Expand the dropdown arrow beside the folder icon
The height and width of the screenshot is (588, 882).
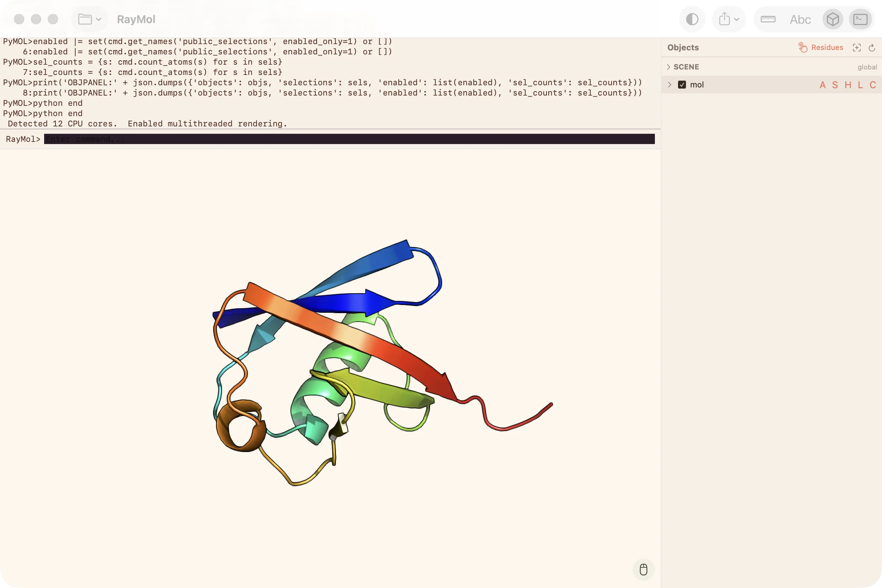[98, 19]
